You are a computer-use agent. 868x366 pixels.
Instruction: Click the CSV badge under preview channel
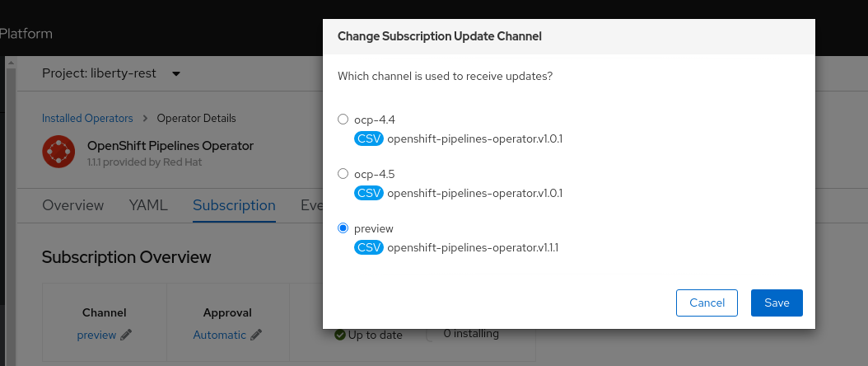(x=369, y=247)
